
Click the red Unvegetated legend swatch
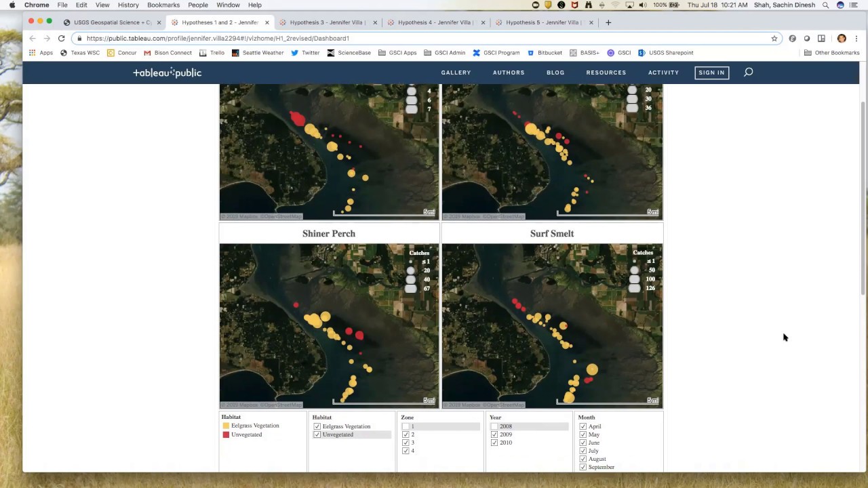(226, 434)
